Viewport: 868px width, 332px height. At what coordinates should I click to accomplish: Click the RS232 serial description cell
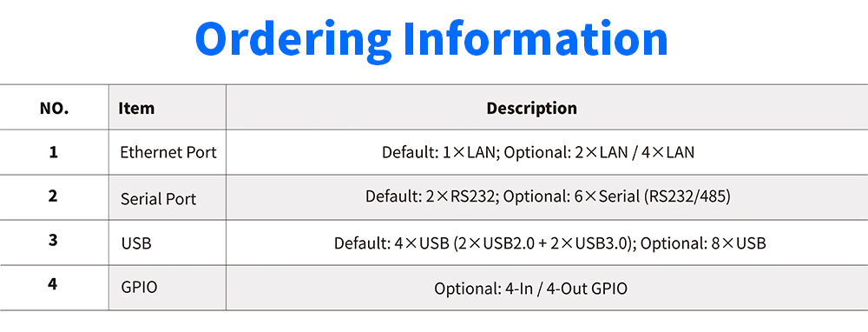click(547, 197)
